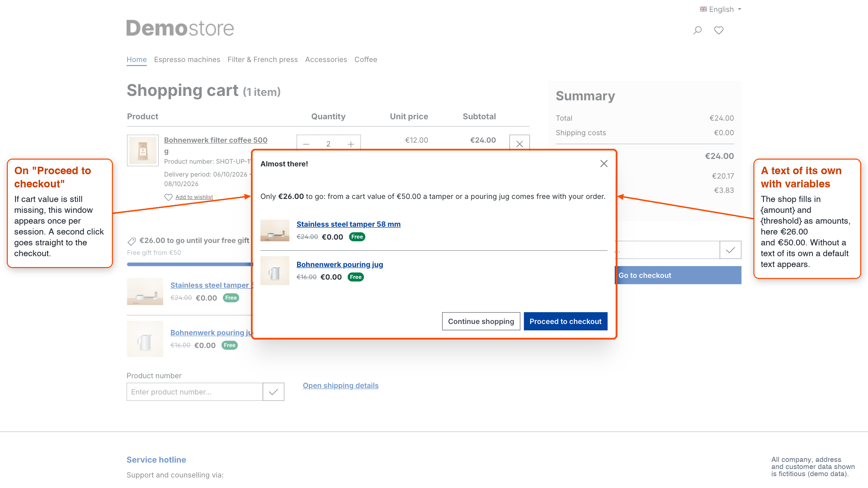Click the tamper thumbnail in the cart list
This screenshot has height=488, width=868.
coord(145,291)
